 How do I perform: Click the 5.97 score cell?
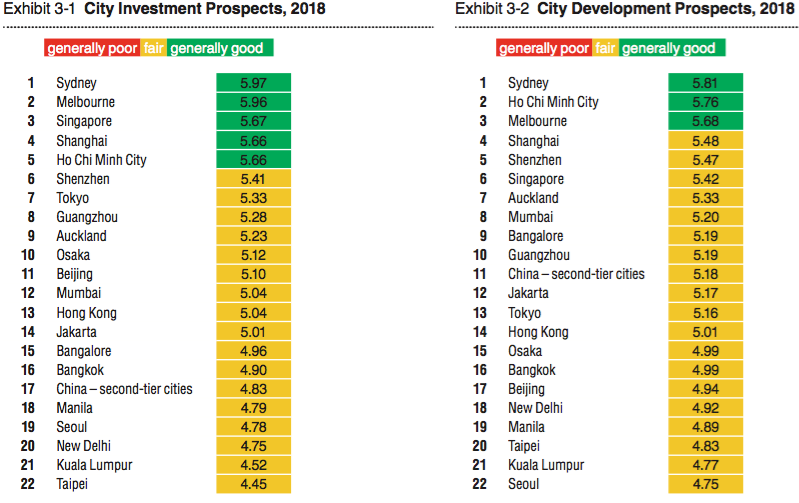pos(253,83)
